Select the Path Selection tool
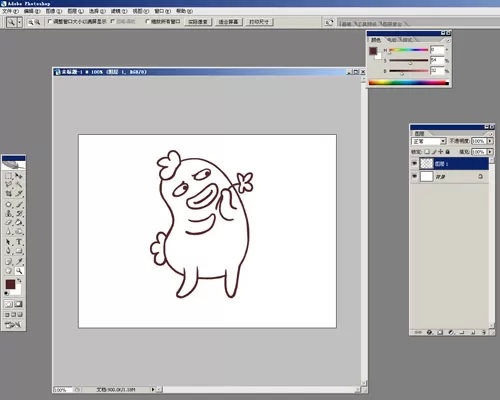This screenshot has height=400, width=500. coord(9,242)
